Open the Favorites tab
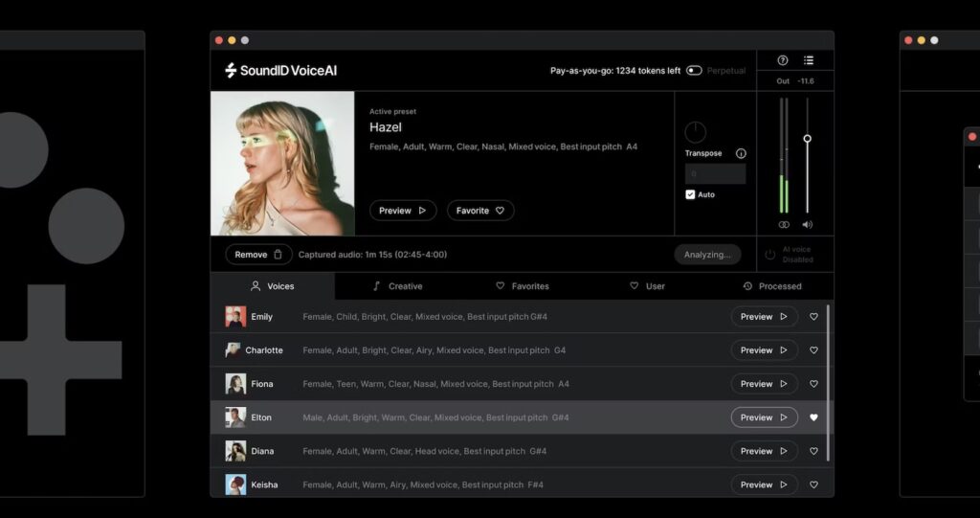Viewport: 980px width, 518px height. coord(522,286)
